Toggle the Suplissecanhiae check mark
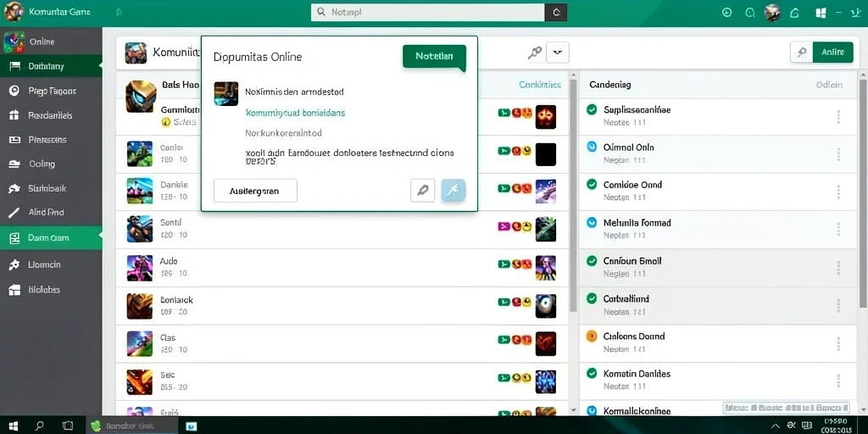 click(592, 109)
